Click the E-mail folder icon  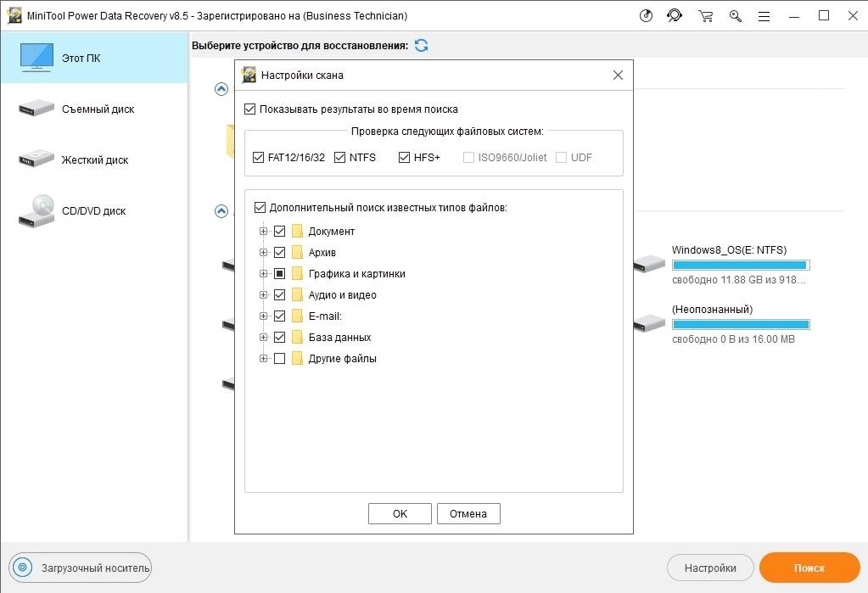click(x=298, y=316)
